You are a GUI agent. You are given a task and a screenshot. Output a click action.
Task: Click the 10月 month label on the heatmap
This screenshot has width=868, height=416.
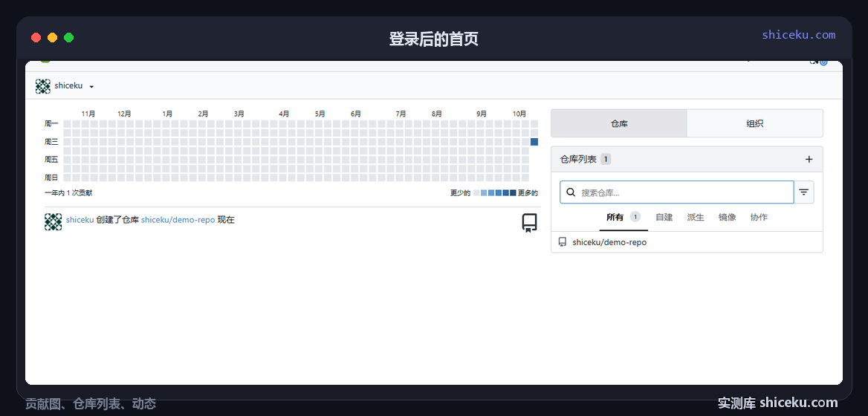[x=519, y=114]
